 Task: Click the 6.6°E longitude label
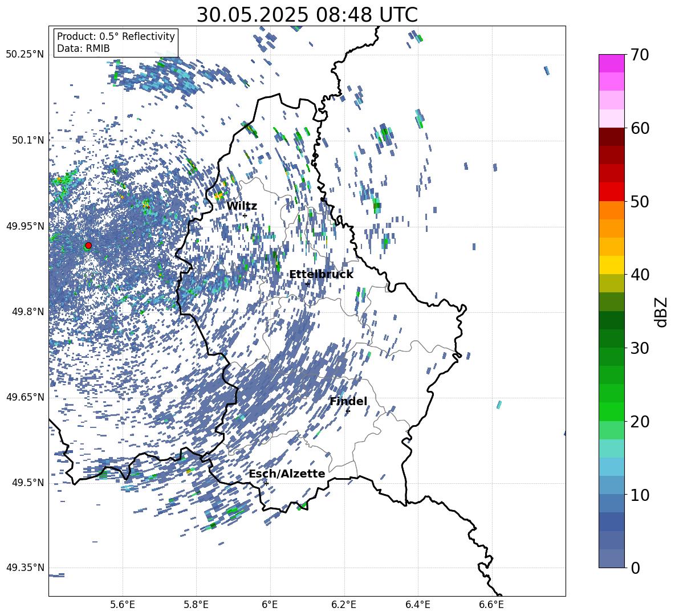click(491, 605)
